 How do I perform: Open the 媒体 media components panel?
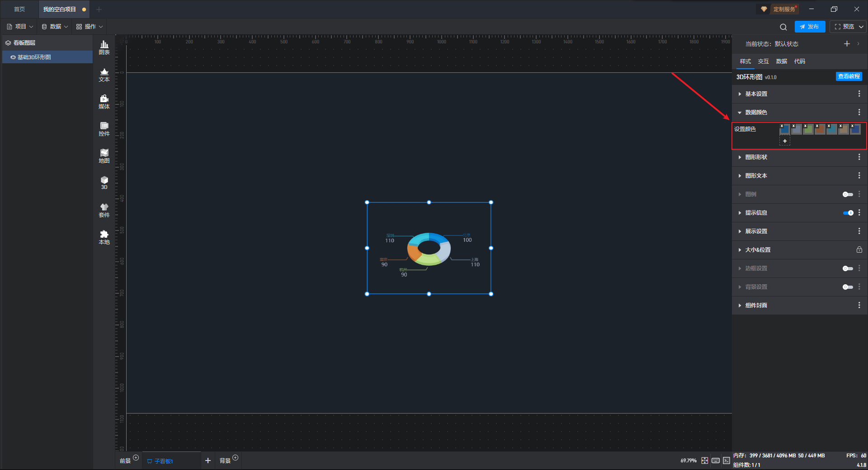click(104, 102)
